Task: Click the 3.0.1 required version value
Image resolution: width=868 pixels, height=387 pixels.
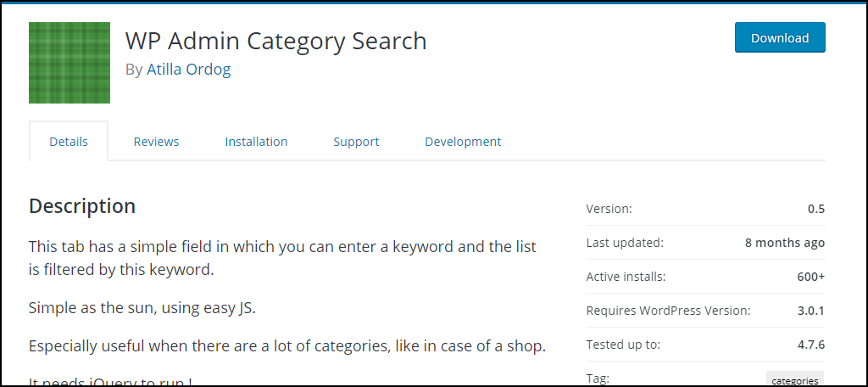Action: [x=811, y=311]
